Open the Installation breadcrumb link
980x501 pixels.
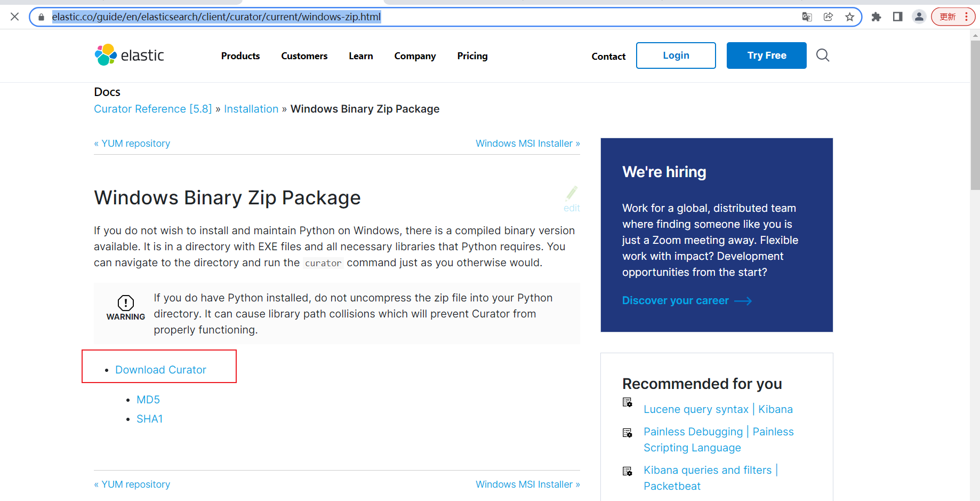(251, 109)
